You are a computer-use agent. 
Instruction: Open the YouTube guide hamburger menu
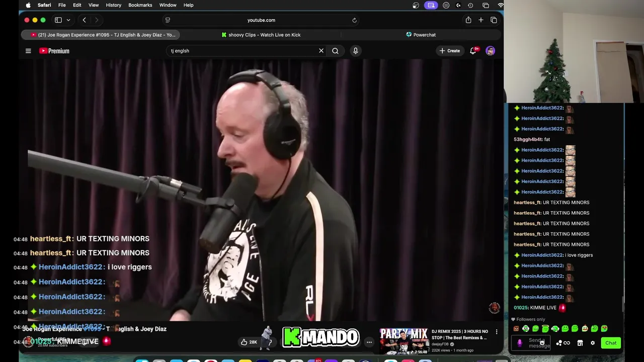pos(28,51)
